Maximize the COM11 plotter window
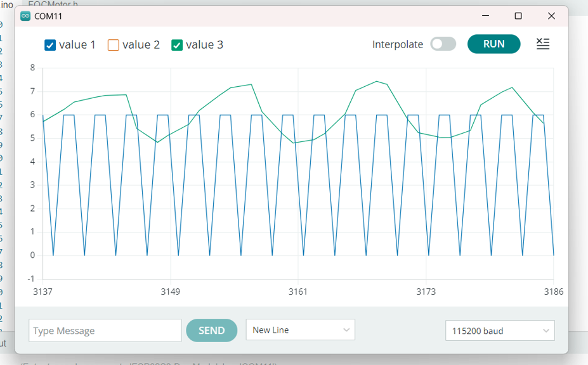Screen dimensions: 588x365 click(x=518, y=16)
